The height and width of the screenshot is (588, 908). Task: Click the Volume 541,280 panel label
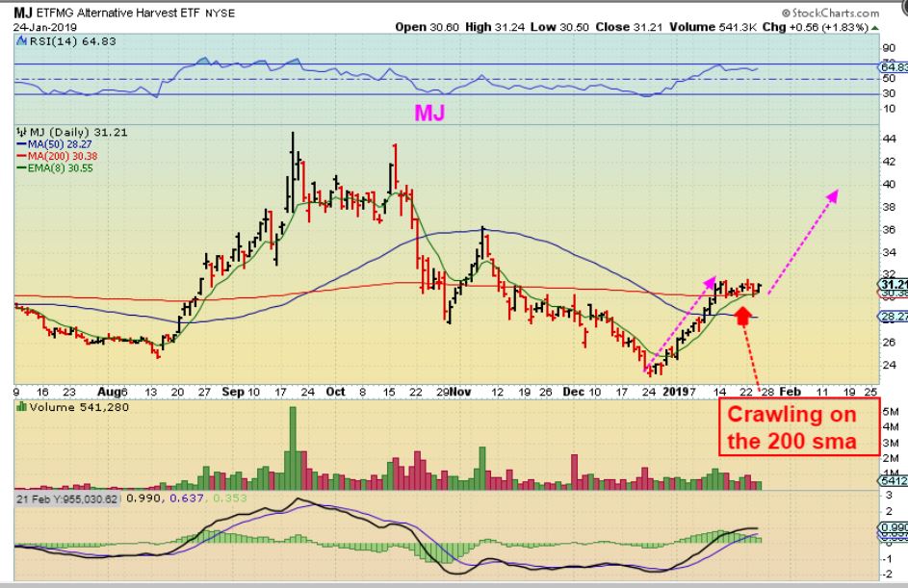79,407
